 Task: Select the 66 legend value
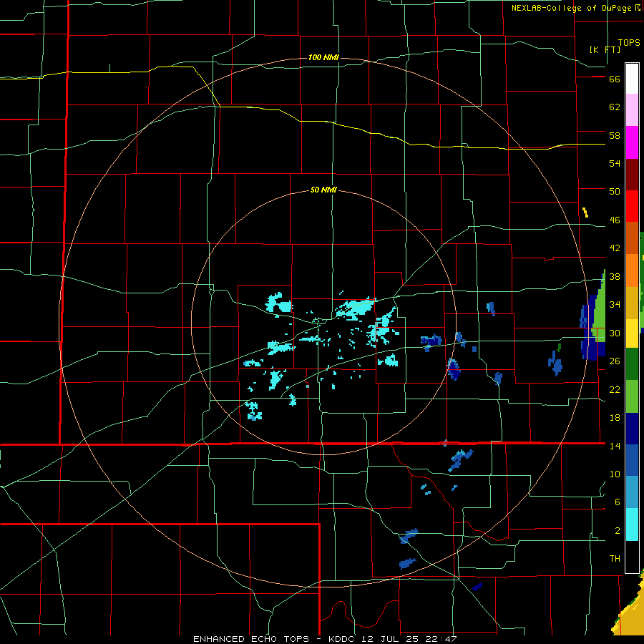615,79
